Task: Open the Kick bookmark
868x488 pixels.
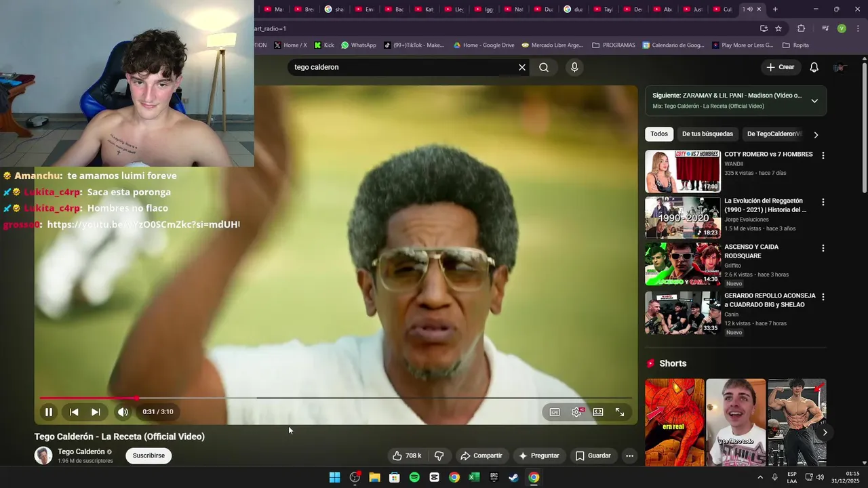Action: tap(324, 45)
